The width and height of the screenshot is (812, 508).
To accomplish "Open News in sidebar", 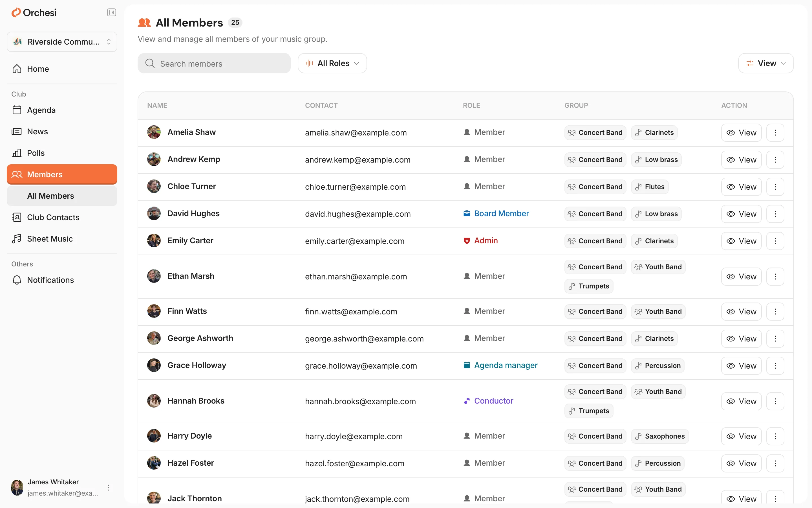I will pos(62,132).
